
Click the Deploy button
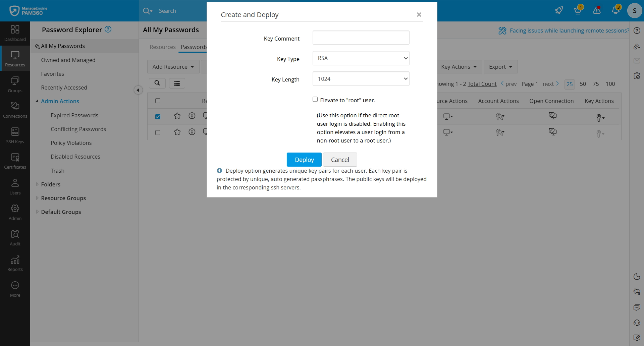tap(304, 160)
